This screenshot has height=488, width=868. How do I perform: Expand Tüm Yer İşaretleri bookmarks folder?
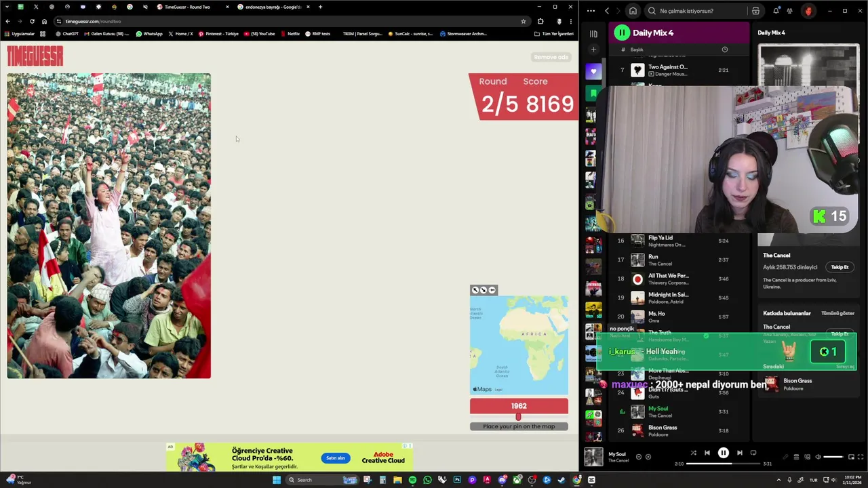point(554,34)
